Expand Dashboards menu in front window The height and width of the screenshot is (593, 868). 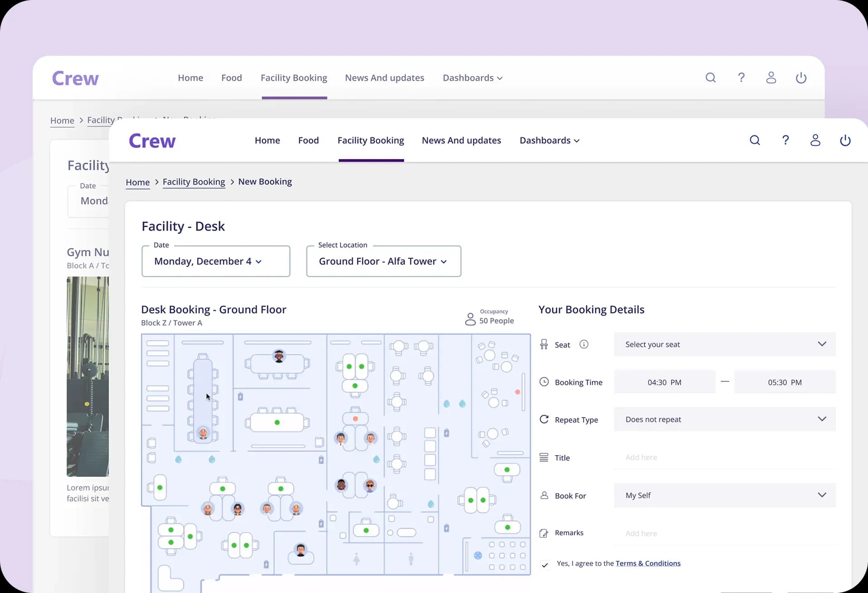click(x=550, y=141)
